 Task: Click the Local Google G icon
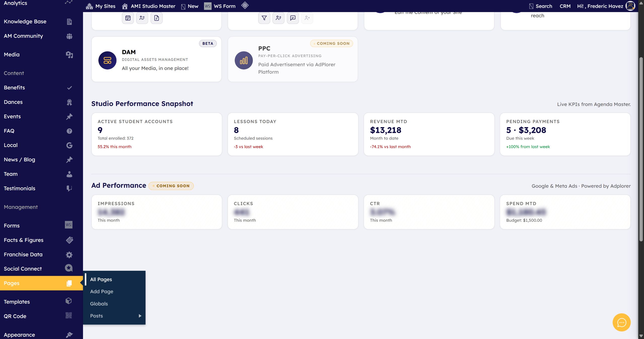[x=69, y=145]
